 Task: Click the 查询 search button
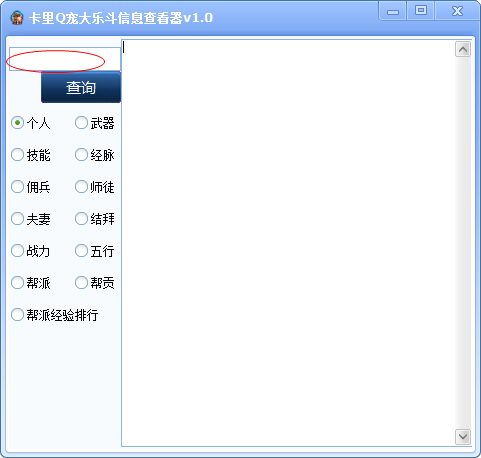[x=81, y=87]
